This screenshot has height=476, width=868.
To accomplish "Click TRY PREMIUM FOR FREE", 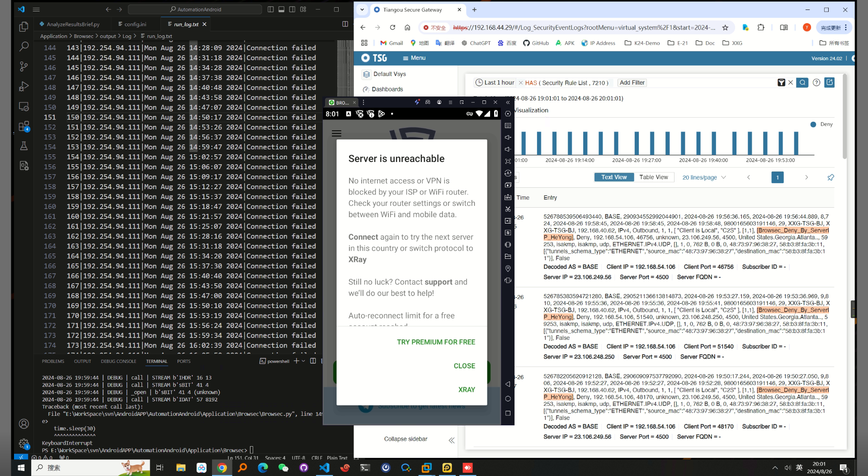I will 435,342.
